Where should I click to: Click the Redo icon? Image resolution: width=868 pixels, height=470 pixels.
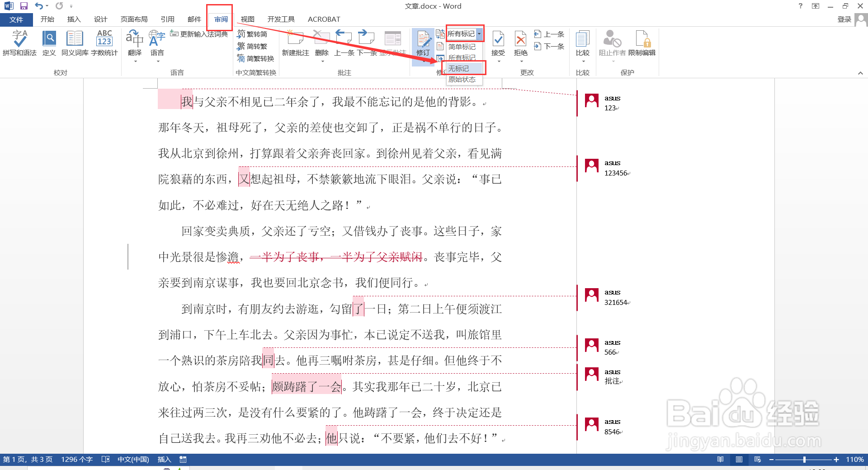coord(59,6)
